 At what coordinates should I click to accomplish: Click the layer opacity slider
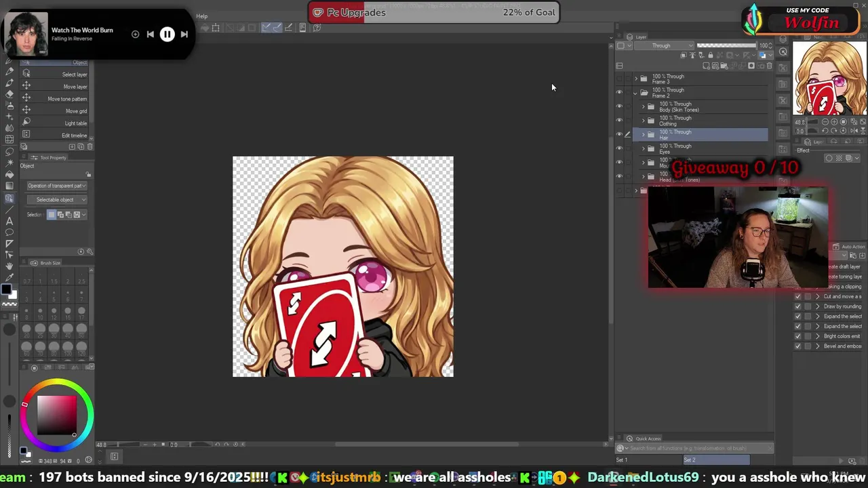pyautogui.click(x=726, y=45)
